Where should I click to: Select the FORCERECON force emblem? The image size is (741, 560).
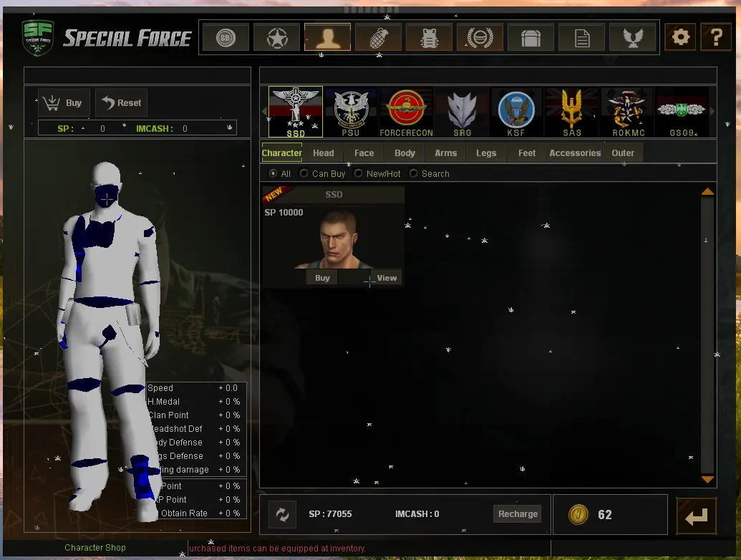tap(407, 112)
